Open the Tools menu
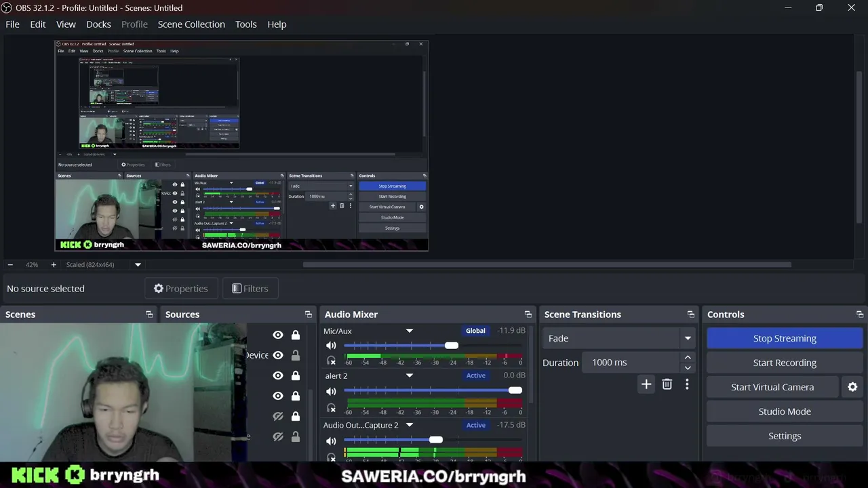This screenshot has height=488, width=868. point(246,24)
